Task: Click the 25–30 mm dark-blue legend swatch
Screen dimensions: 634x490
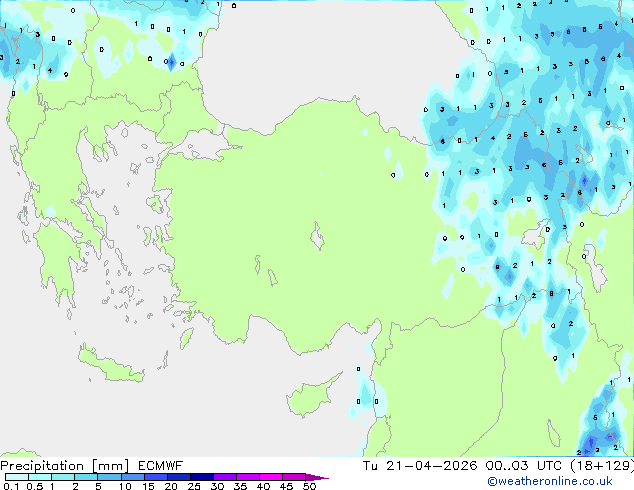Action: [x=201, y=477]
